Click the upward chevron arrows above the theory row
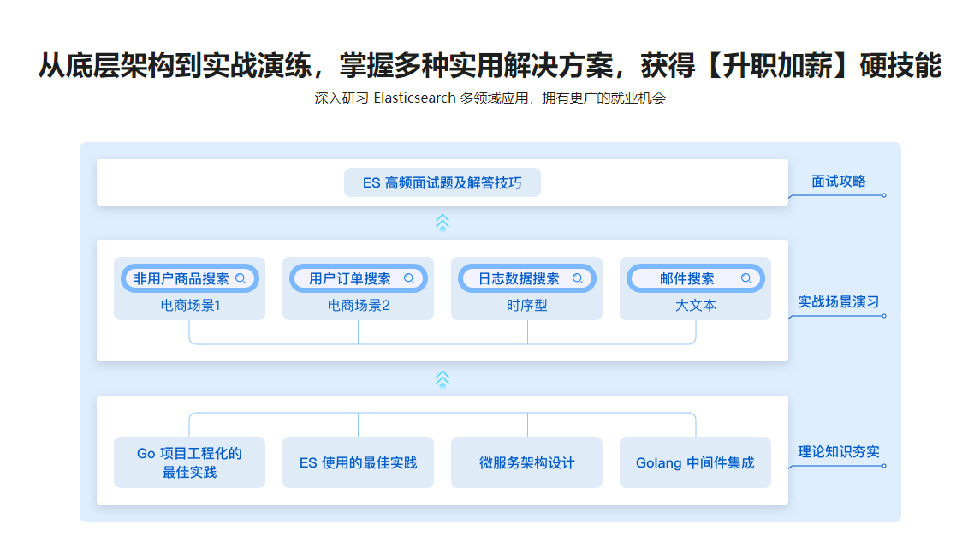The height and width of the screenshot is (560, 980). pyautogui.click(x=442, y=378)
